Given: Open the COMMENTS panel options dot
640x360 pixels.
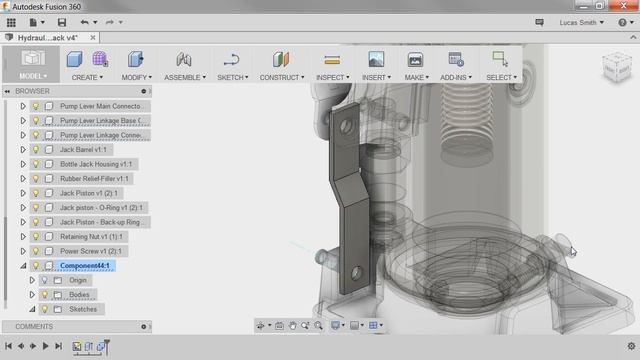Looking at the screenshot, I should 144,327.
